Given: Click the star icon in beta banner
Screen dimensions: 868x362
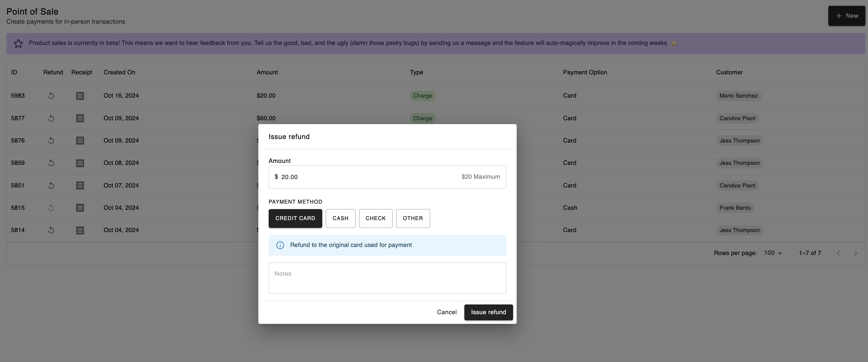Looking at the screenshot, I should [18, 44].
